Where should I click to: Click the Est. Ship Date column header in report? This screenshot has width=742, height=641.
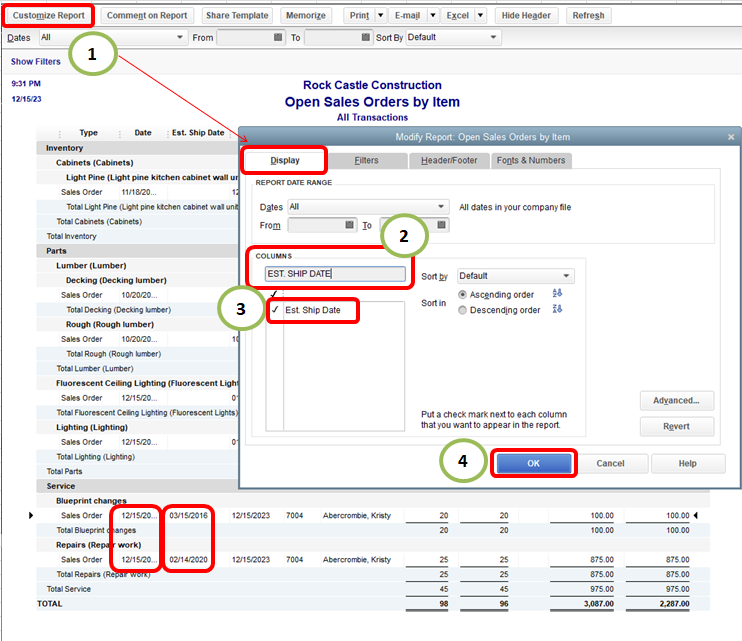[198, 132]
